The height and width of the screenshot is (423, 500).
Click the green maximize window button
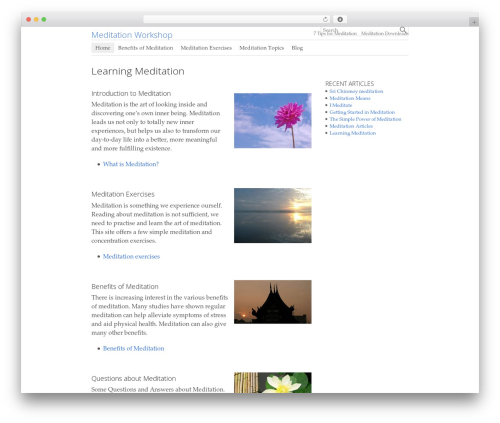44,19
